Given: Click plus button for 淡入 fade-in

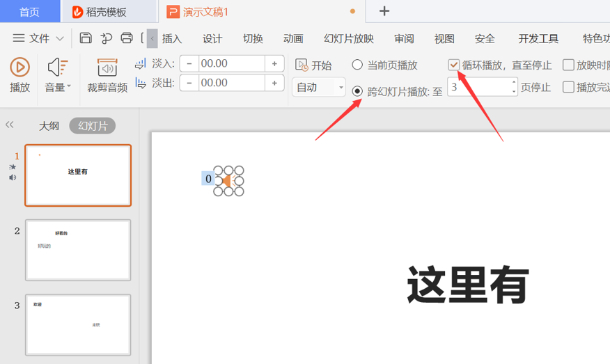Looking at the screenshot, I should pyautogui.click(x=274, y=63).
